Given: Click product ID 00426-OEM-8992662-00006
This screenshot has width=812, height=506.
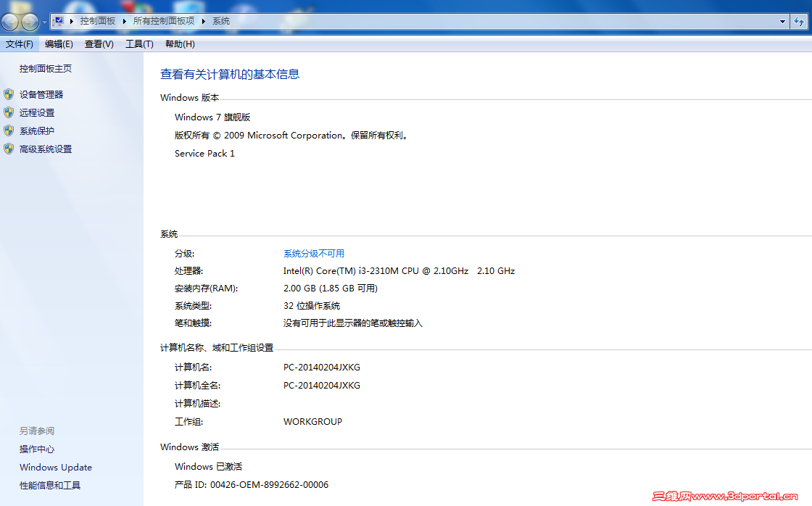Looking at the screenshot, I should (x=269, y=485).
